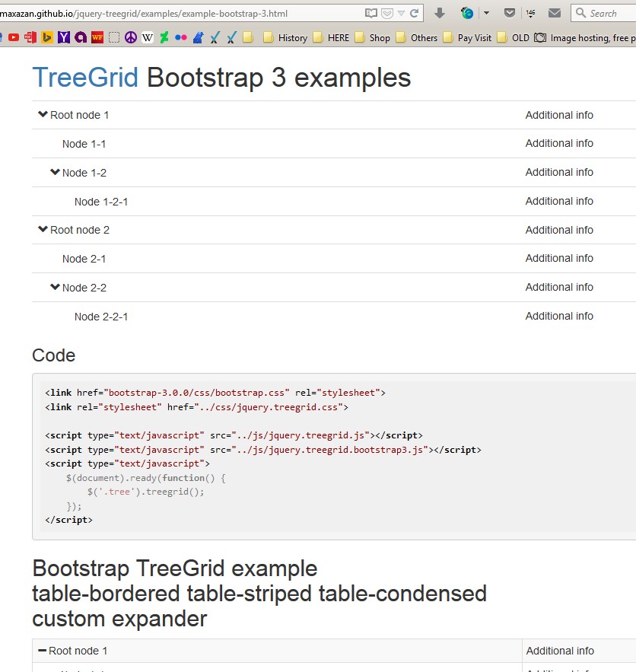The width and height of the screenshot is (636, 672).
Task: Click the Pocket icon in browser toolbar
Action: tap(510, 13)
